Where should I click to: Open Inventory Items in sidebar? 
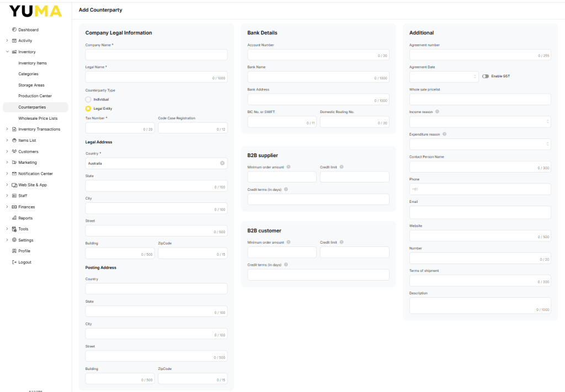point(33,63)
